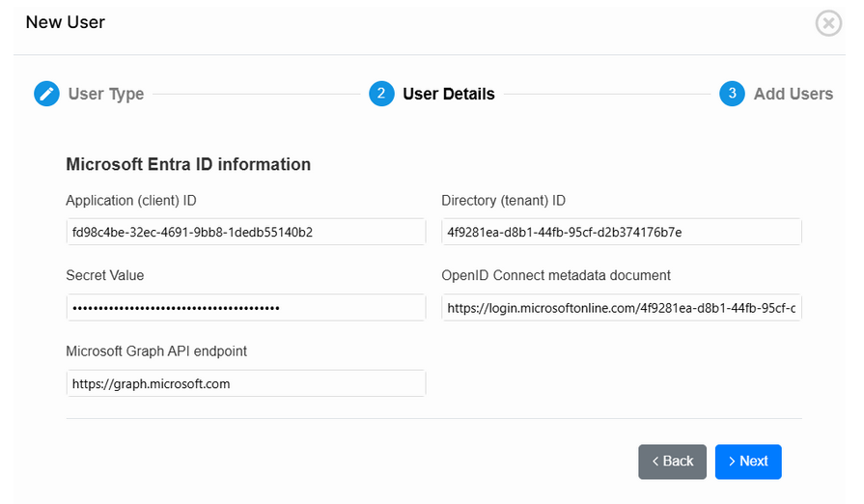Click the Microsoft Graph API endpoint field

(x=245, y=383)
